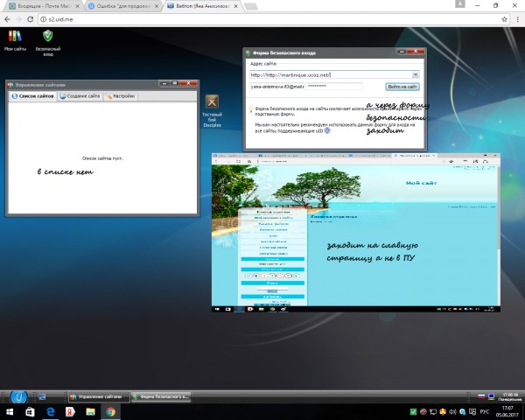Switch to the Входящие - Почта Mail browser tab
The image size is (525, 420).
coord(44,6)
